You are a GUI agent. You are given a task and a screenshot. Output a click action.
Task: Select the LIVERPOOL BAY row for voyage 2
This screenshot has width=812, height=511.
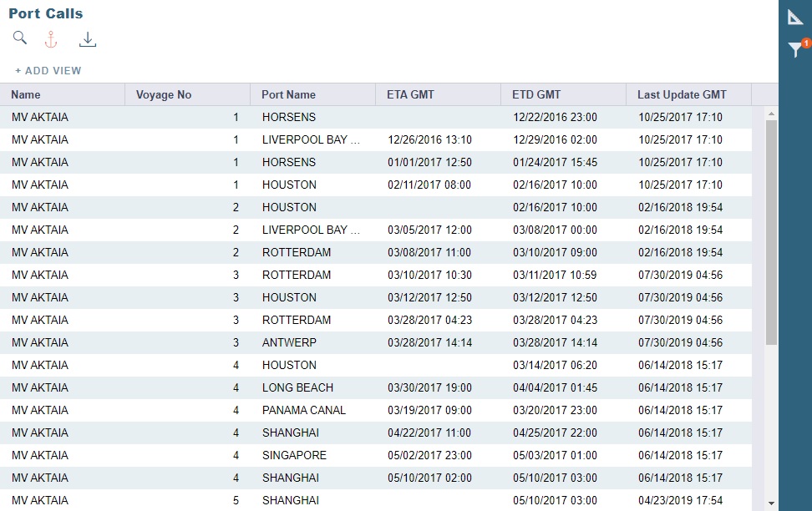pos(334,230)
